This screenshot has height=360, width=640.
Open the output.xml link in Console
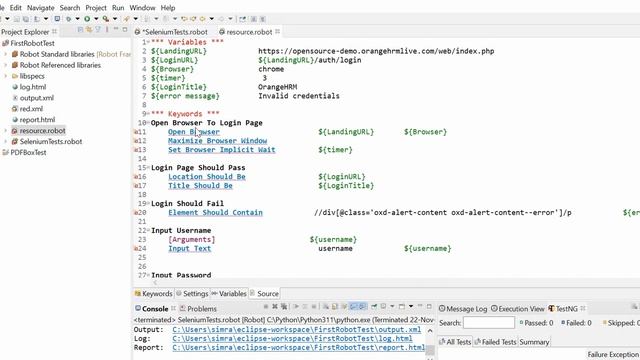click(x=296, y=329)
